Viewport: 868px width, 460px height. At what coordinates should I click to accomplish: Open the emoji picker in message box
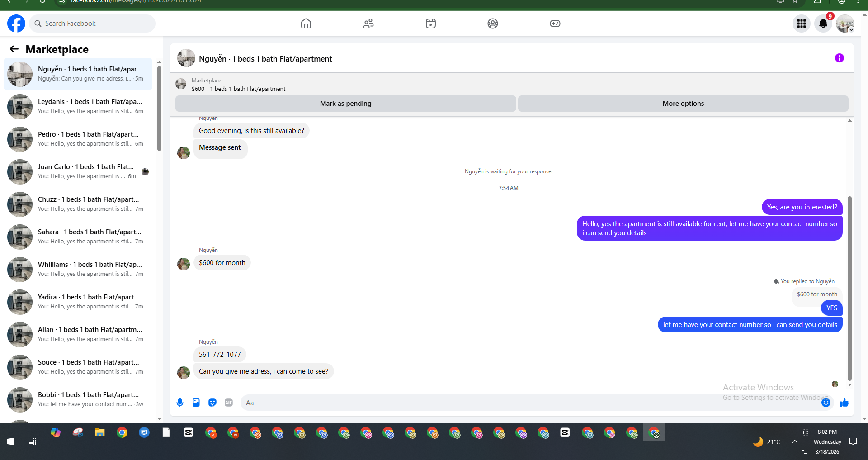click(x=826, y=403)
